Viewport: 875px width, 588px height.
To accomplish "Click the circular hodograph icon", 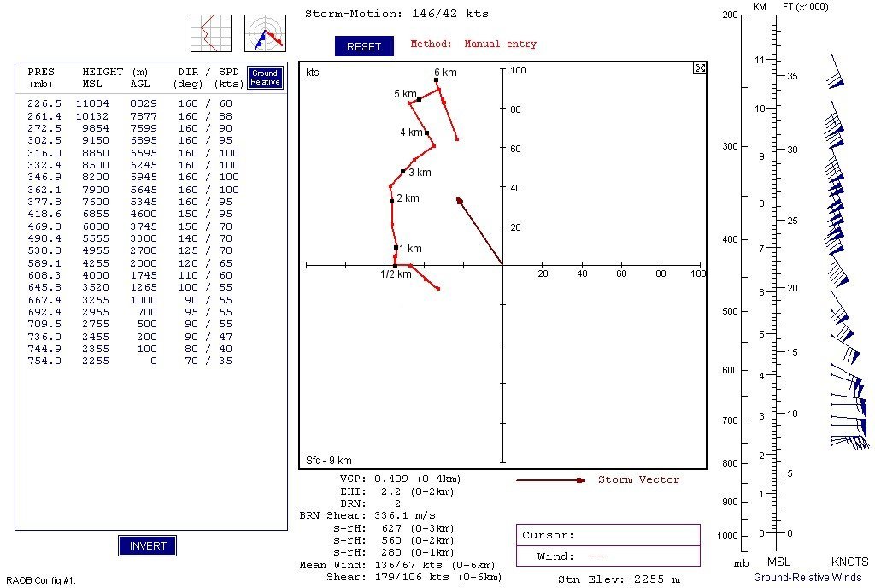I will pyautogui.click(x=265, y=33).
